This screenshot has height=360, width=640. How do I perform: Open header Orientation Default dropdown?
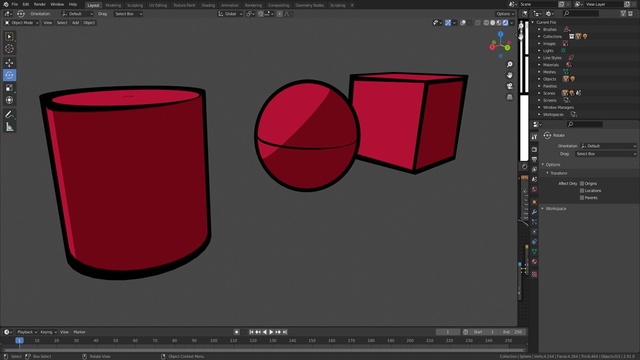(77, 14)
